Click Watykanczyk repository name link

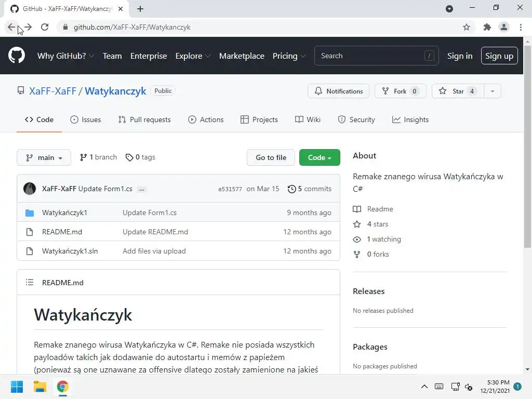point(115,91)
